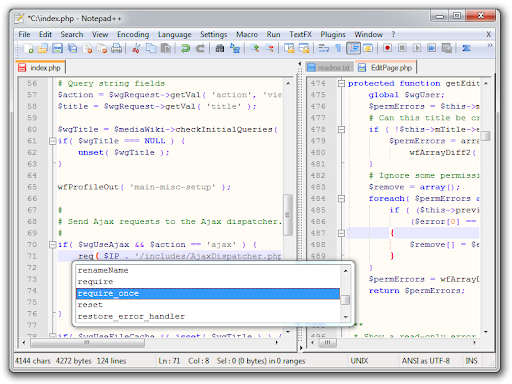Image resolution: width=512 pixels, height=384 pixels.
Task: Paste clipboard with the Paste toolbar icon
Action: pyautogui.click(x=166, y=49)
